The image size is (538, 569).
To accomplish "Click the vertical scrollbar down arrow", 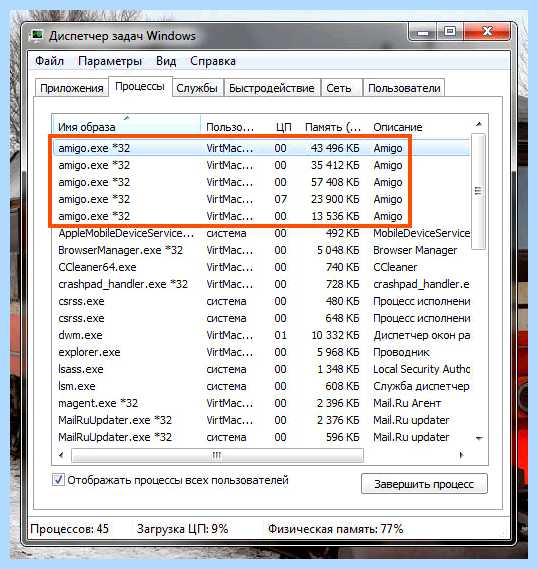I will (479, 439).
